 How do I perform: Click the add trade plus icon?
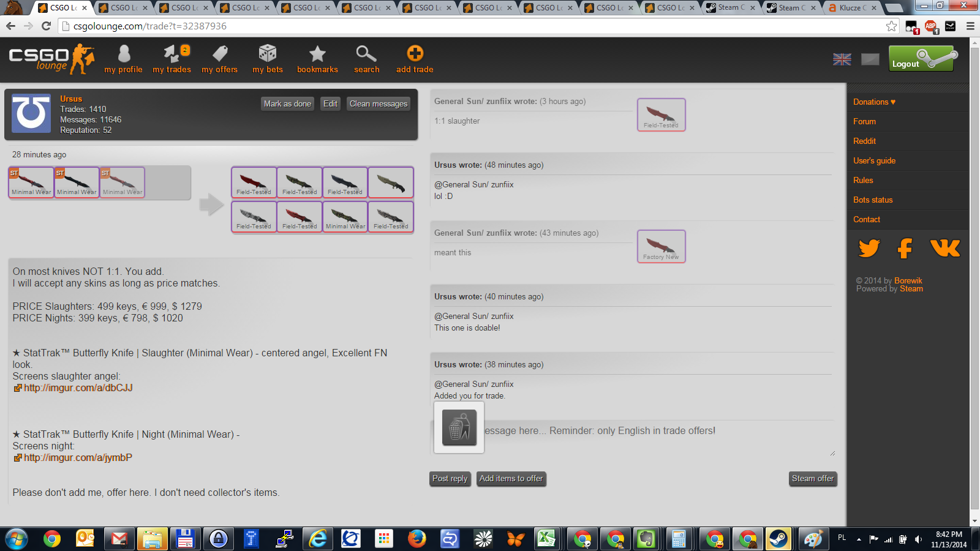(x=415, y=54)
